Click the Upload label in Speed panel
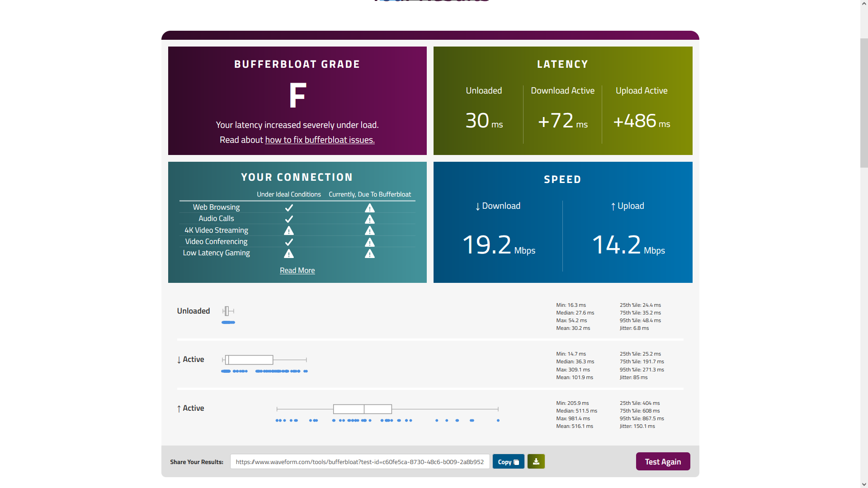Screen dimensions: 868x488 tap(627, 206)
